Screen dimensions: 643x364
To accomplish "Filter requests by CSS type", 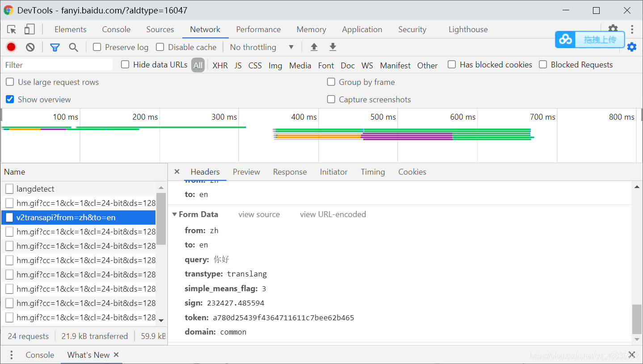I will pyautogui.click(x=255, y=65).
